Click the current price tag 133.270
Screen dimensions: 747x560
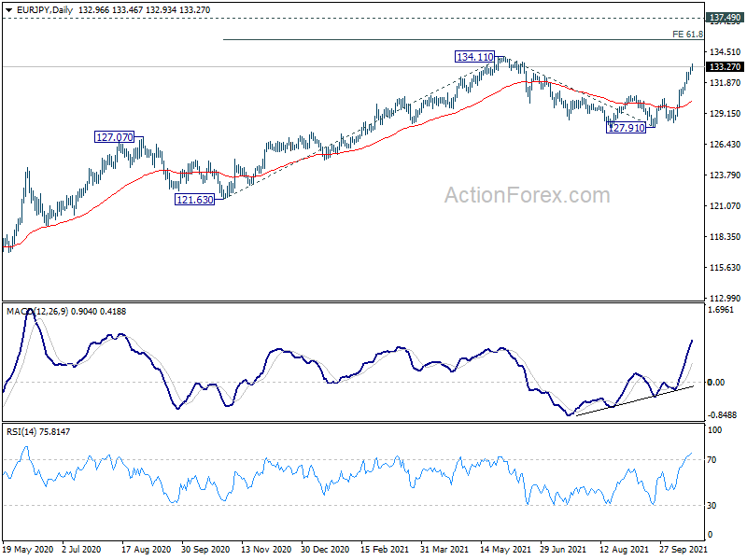(x=725, y=66)
